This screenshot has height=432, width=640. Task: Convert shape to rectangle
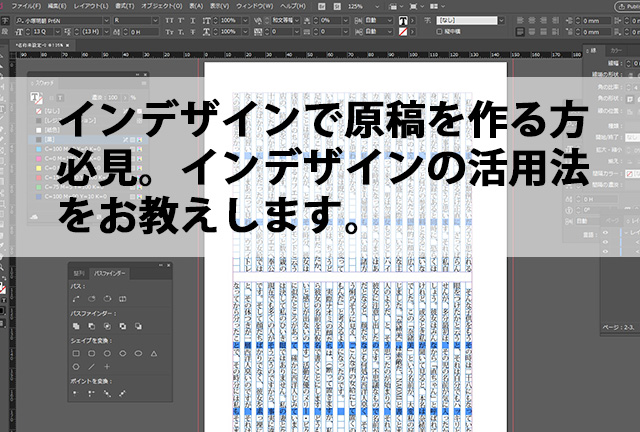click(76, 353)
